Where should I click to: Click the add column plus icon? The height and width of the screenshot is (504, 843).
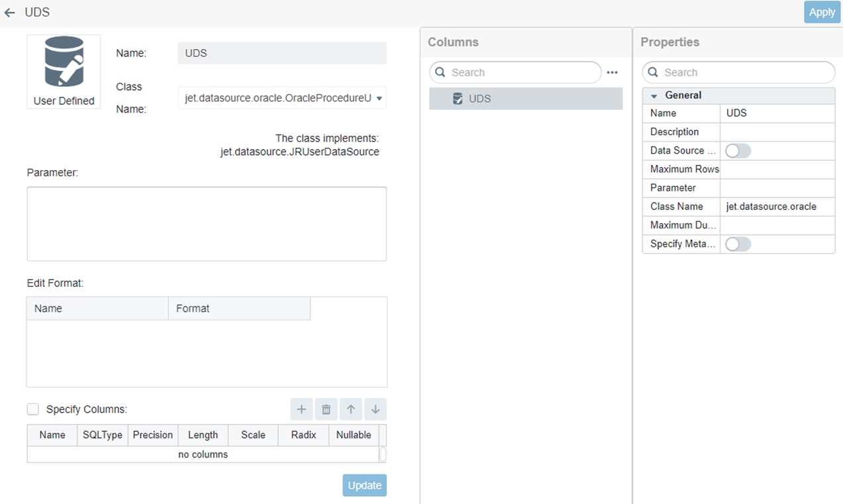click(x=301, y=409)
